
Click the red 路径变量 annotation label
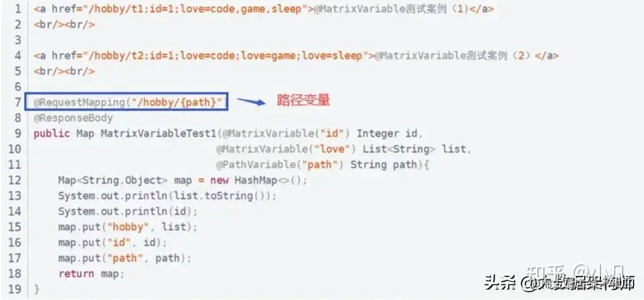click(x=303, y=101)
